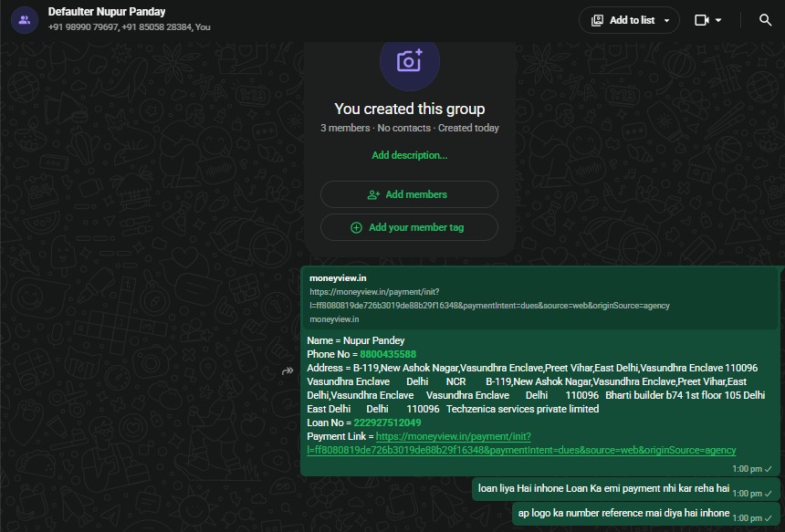Click 'Name = Nupur Pandey' line

pos(356,340)
